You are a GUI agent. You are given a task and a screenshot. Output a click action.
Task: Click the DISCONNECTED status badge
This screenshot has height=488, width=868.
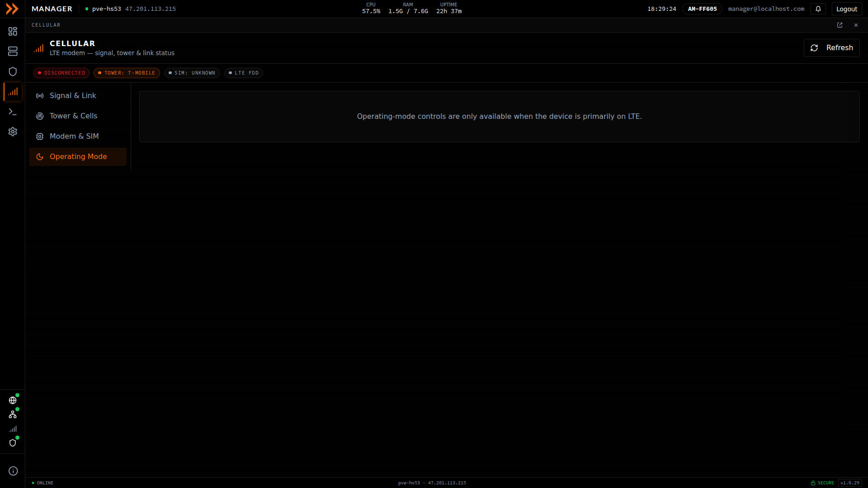[61, 73]
